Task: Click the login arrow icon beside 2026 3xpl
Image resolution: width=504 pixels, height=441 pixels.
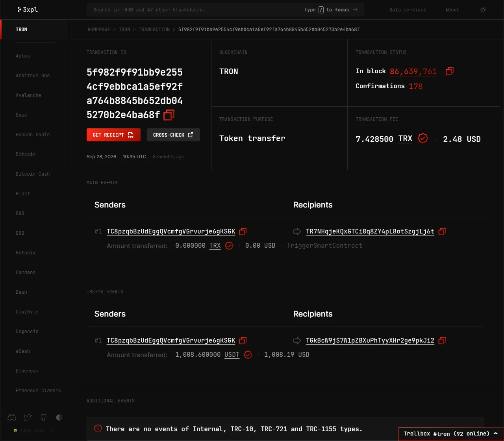Action: (52, 431)
